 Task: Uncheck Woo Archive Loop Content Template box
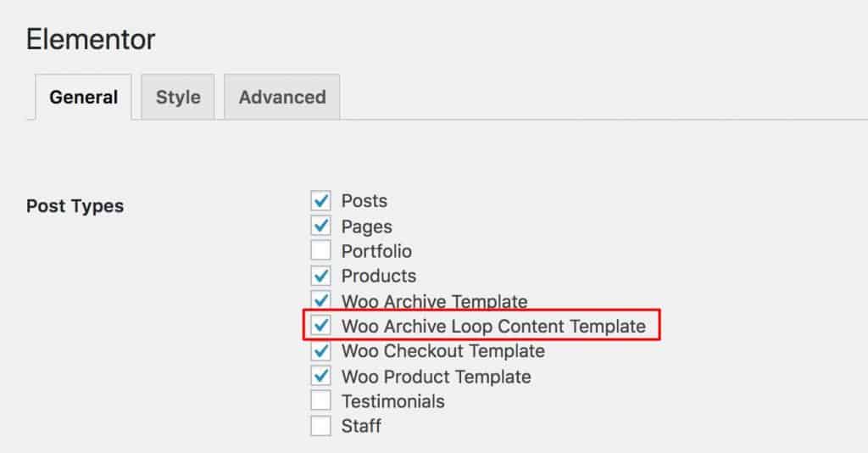pyautogui.click(x=320, y=326)
